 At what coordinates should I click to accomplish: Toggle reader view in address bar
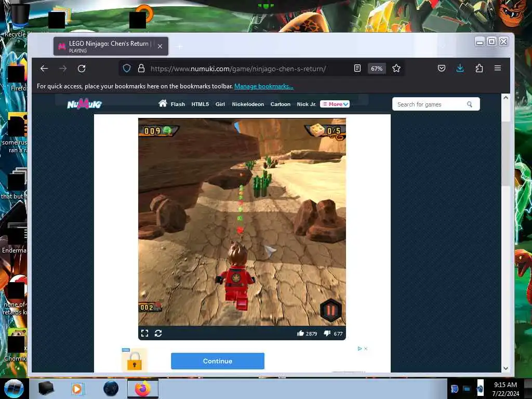click(x=357, y=68)
